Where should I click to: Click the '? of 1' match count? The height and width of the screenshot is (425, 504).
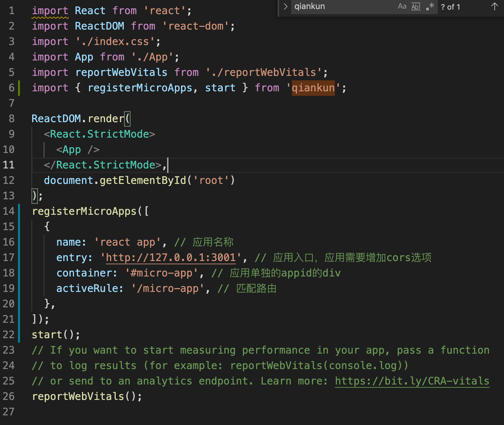click(451, 7)
